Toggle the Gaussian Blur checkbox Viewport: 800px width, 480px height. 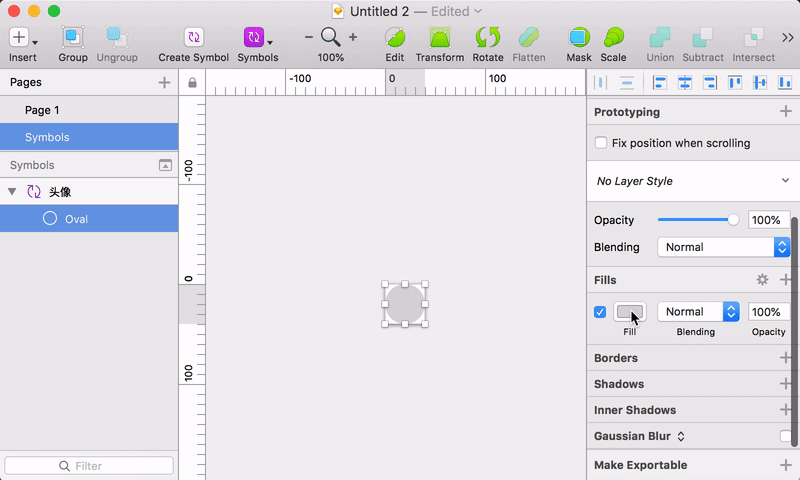(x=786, y=436)
